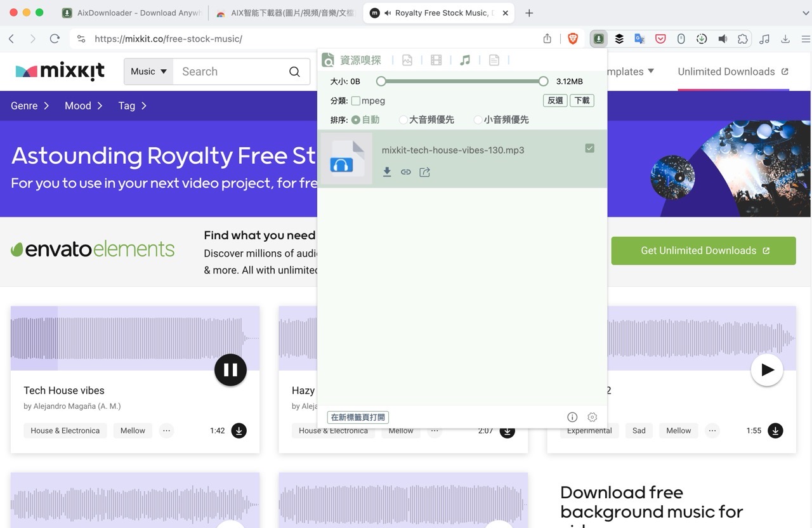
Task: Click Get Unlimited Downloads green button
Action: point(704,251)
